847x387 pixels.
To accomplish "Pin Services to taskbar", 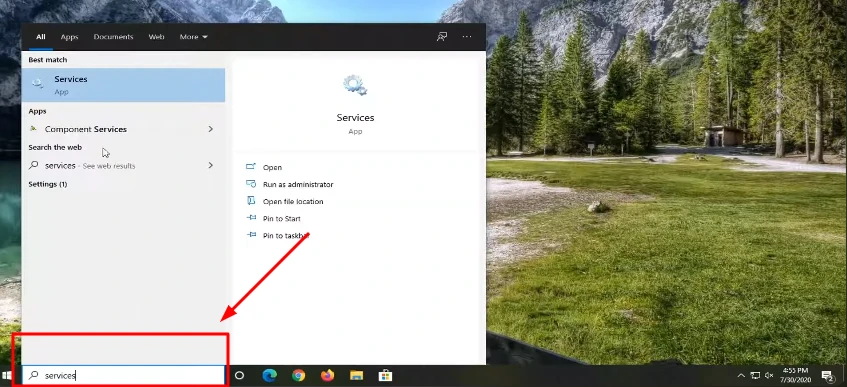I will [286, 236].
